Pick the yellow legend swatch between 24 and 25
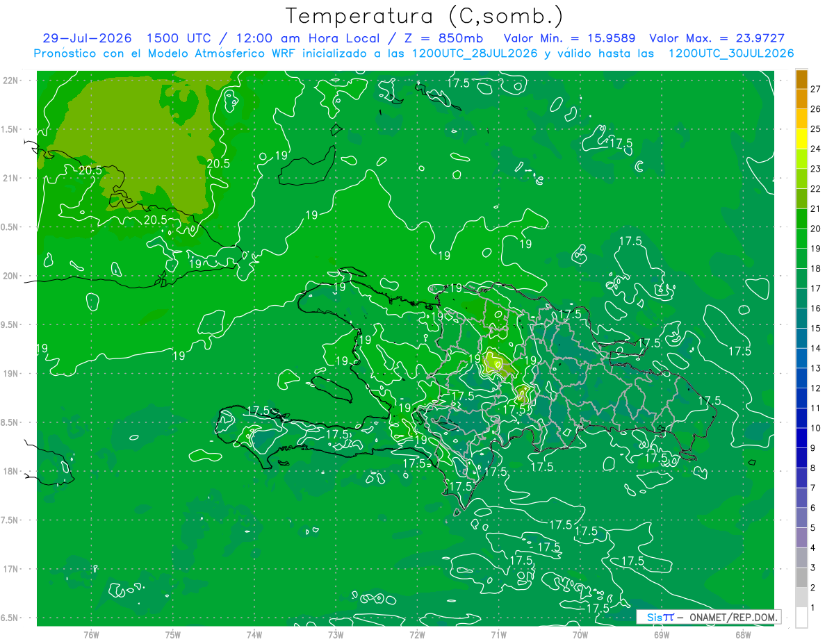This screenshot has height=644, width=834. 801,139
